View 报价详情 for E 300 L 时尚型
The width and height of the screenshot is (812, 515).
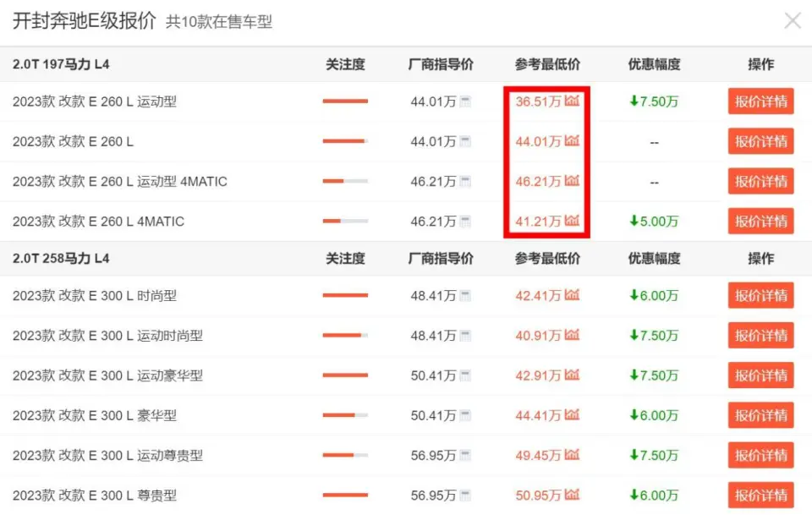coord(760,295)
